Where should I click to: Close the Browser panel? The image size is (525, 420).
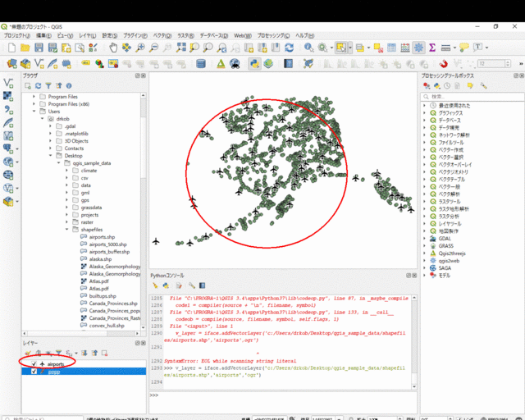(144, 75)
